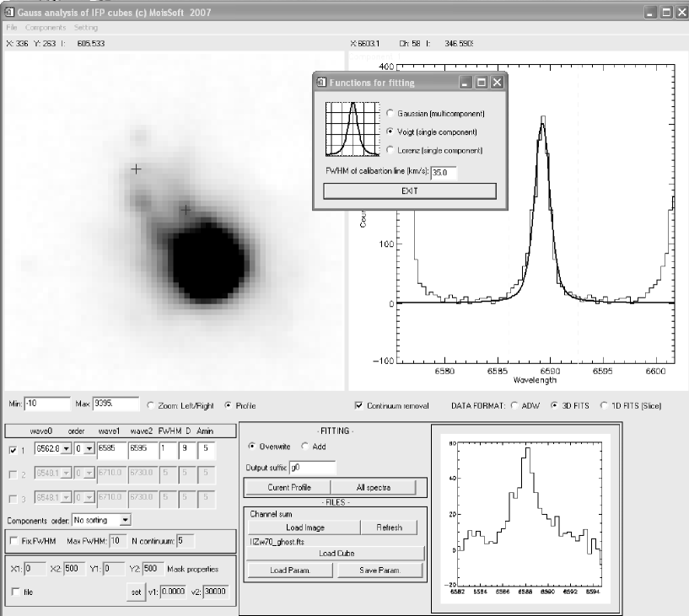The height and width of the screenshot is (616, 689).
Task: Select the Zoom: Left/Right radio option
Action: [150, 405]
